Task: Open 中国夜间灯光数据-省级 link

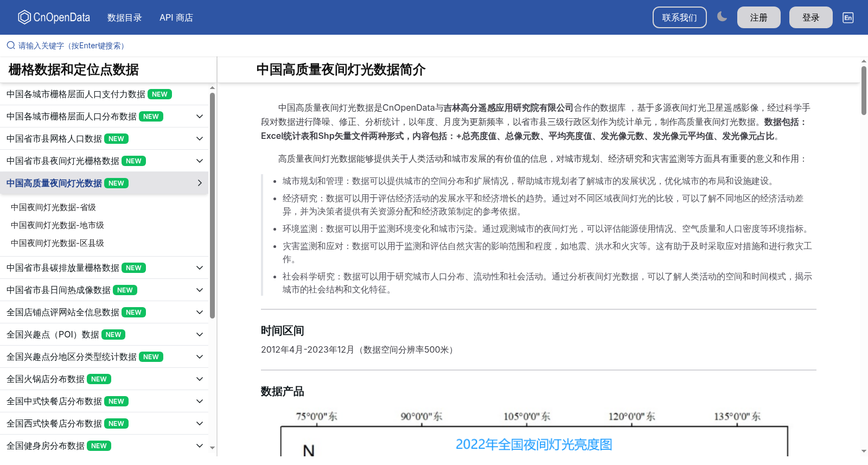Action: click(53, 207)
